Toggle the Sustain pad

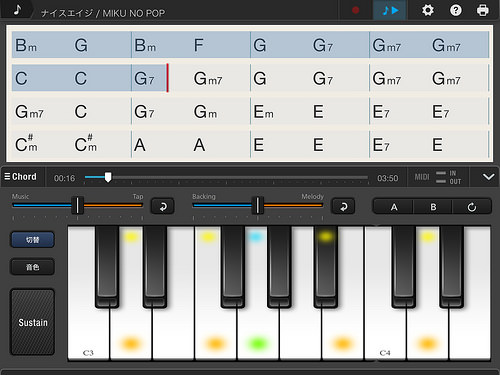pos(33,322)
